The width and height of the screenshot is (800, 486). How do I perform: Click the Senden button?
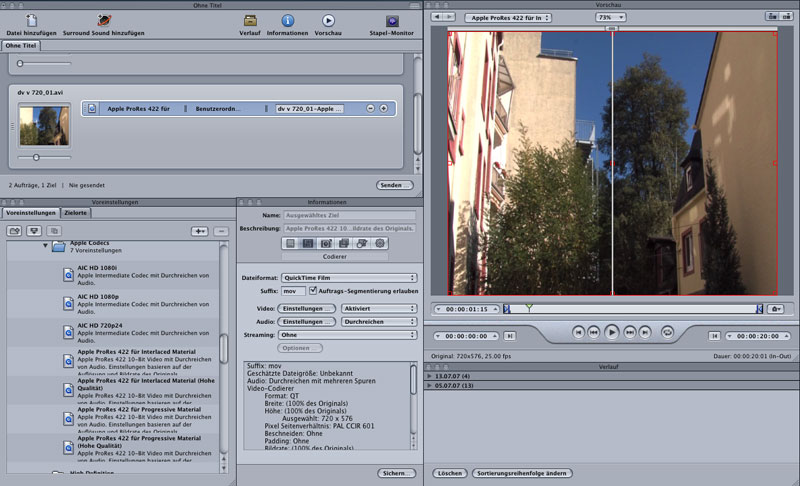point(394,185)
